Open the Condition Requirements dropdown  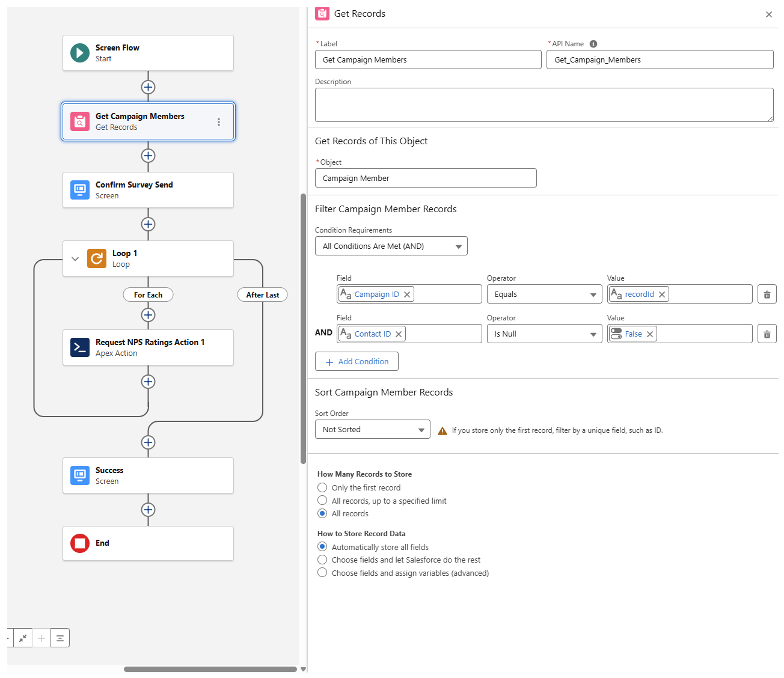[x=391, y=246]
